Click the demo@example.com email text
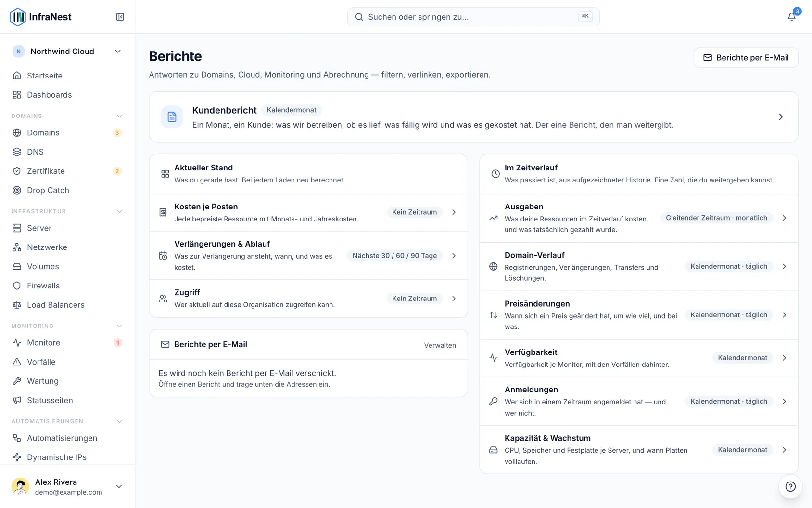This screenshot has height=508, width=812. [68, 492]
